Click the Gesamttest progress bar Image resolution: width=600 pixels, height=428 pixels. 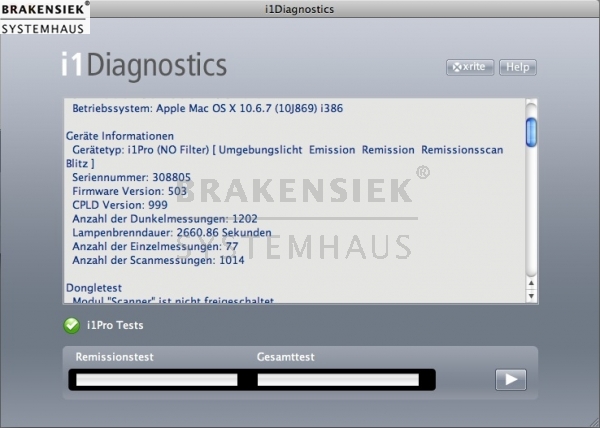click(x=338, y=380)
